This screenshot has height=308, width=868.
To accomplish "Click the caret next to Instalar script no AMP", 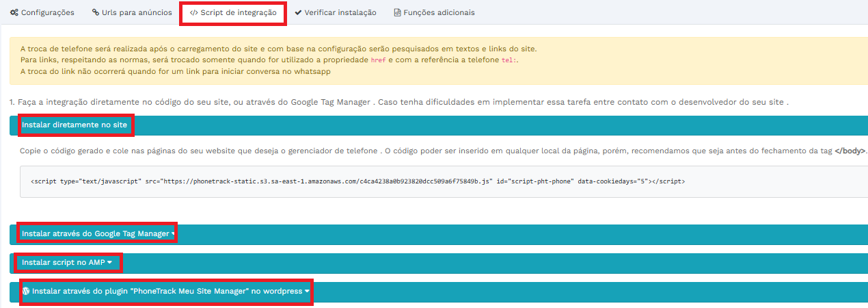I will click(x=109, y=263).
